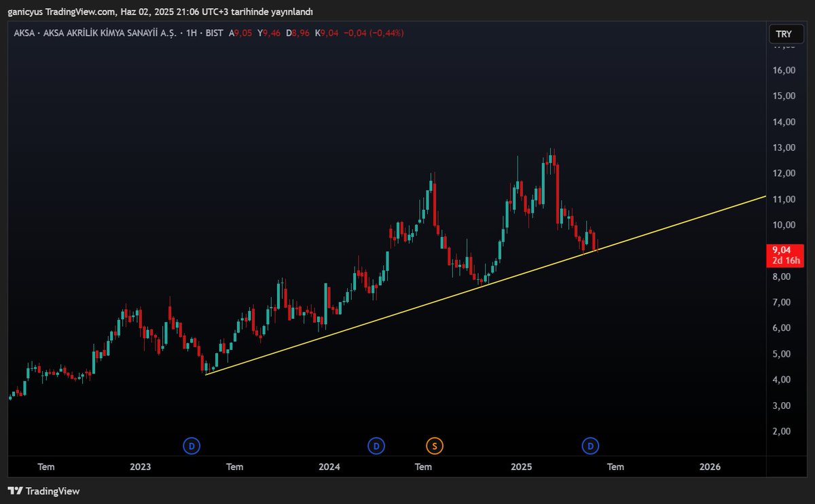The height and width of the screenshot is (504, 815).
Task: Click the high value Y9,46
Action: click(x=269, y=33)
